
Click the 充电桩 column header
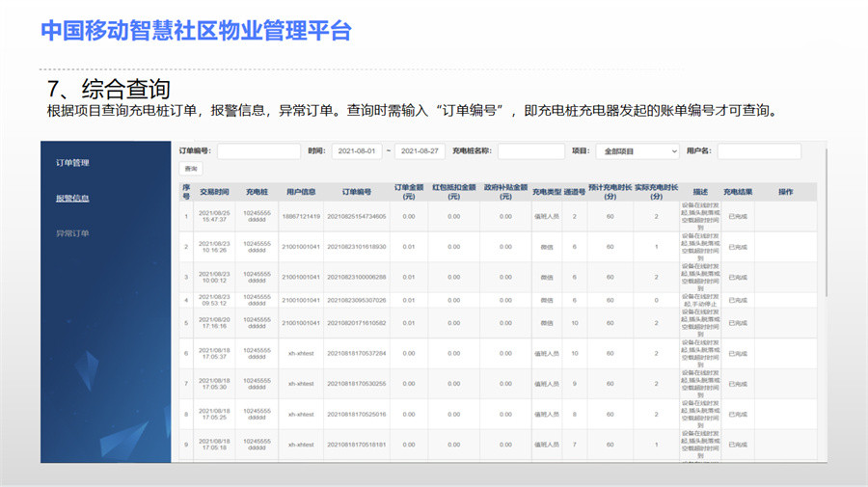click(x=257, y=192)
